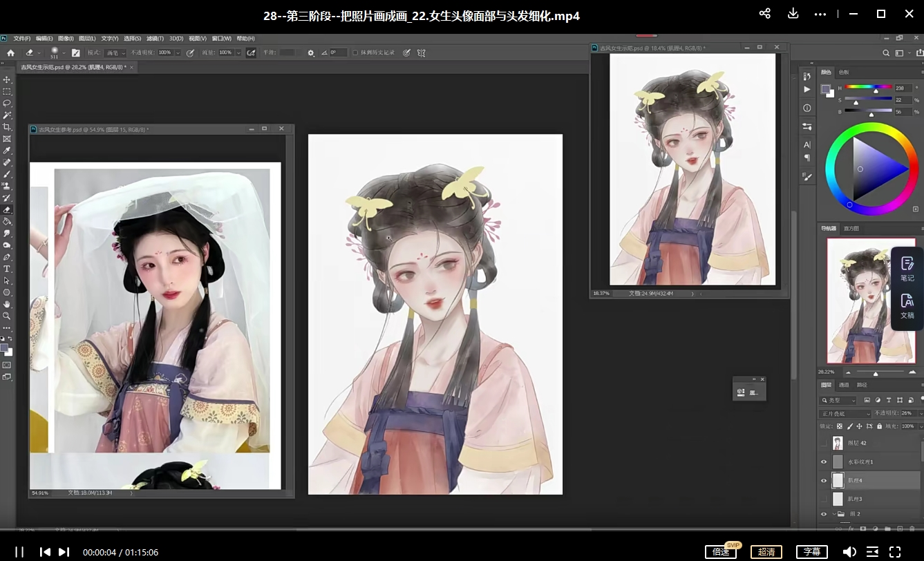The width and height of the screenshot is (924, 561).
Task: Switch to the 色板 tab
Action: pyautogui.click(x=844, y=72)
